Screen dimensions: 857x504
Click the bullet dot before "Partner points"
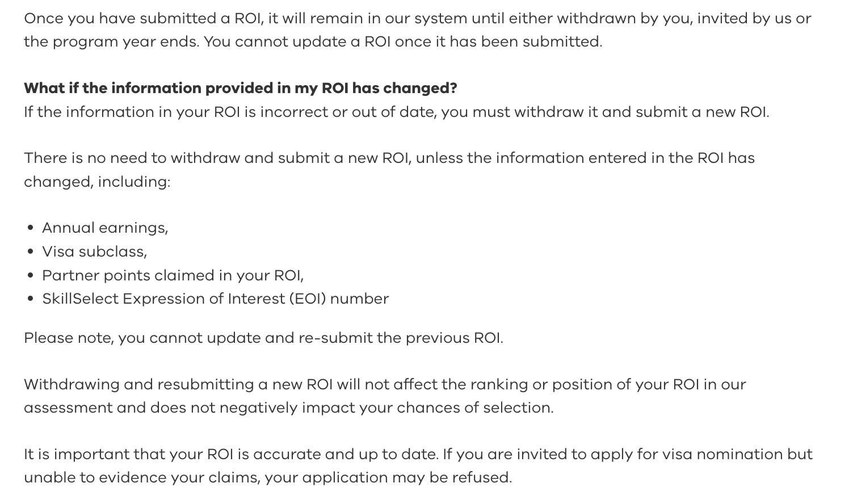(x=31, y=276)
